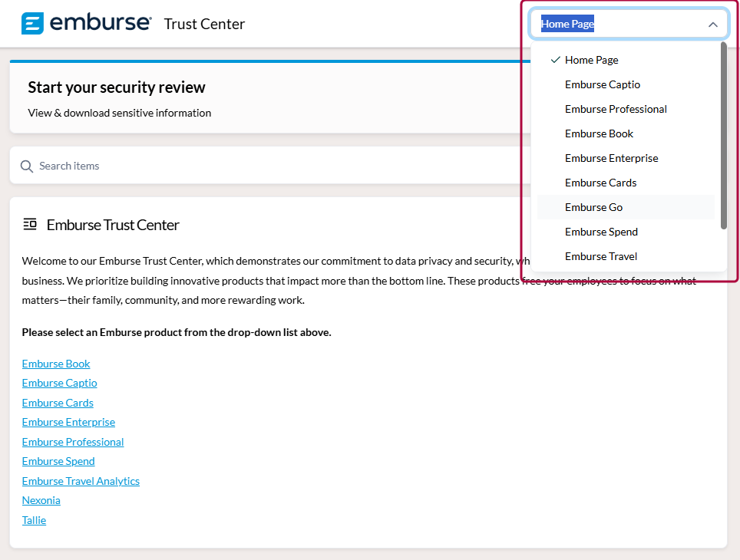Click the 'Please select an Emburse product' text
Viewport: 740px width, 560px height.
177,333
